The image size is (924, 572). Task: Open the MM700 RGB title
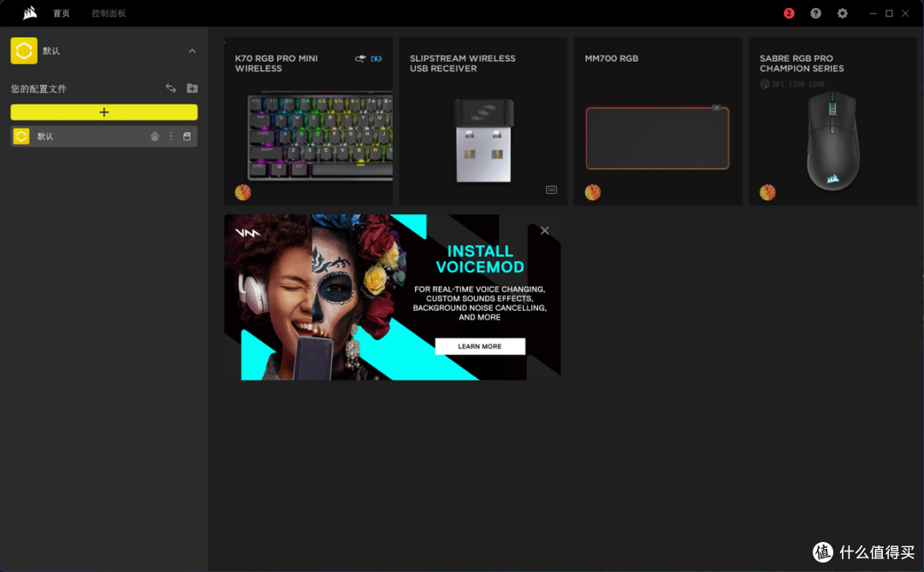[611, 58]
